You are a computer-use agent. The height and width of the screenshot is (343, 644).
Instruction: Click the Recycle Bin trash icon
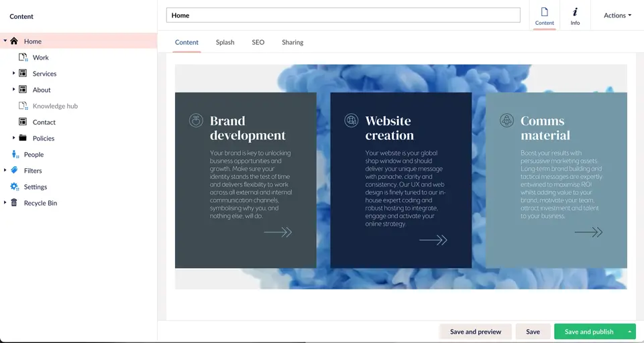tap(14, 203)
